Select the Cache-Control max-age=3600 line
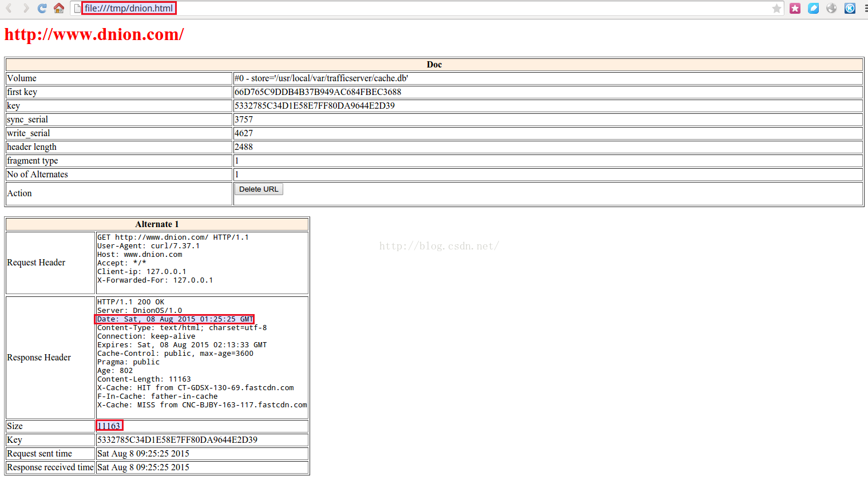 coord(175,354)
